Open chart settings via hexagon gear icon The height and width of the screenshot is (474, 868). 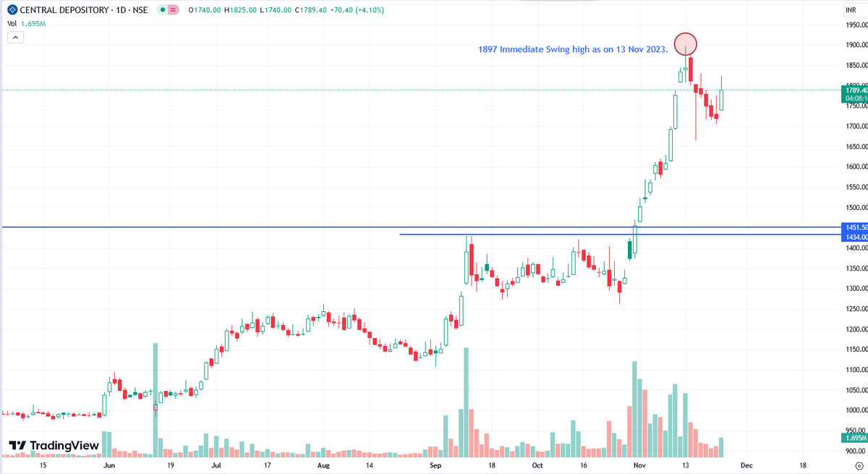[859, 466]
